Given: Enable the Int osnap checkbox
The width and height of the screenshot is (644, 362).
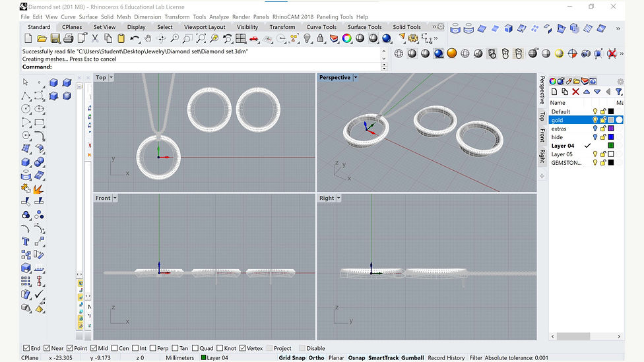Looking at the screenshot, I should click(135, 348).
